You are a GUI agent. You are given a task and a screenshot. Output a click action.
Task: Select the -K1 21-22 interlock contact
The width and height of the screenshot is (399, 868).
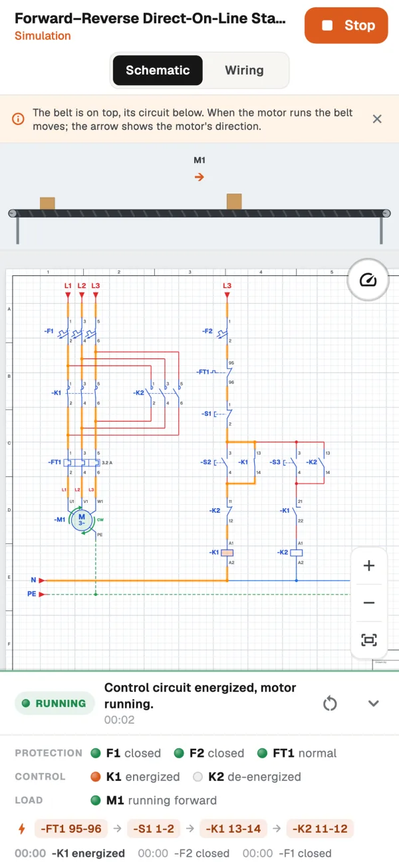(x=292, y=511)
